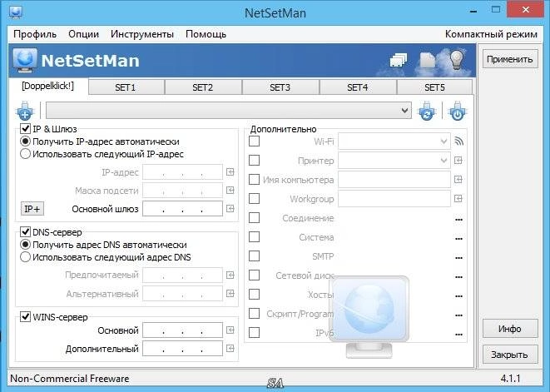Open Система settings ellipsis

click(x=458, y=239)
